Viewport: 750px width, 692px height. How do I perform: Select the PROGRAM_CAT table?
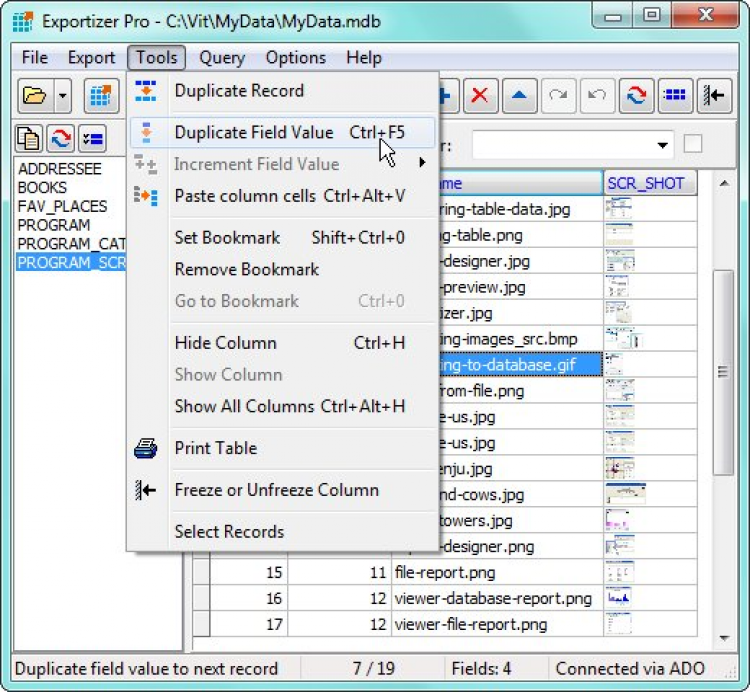71,243
